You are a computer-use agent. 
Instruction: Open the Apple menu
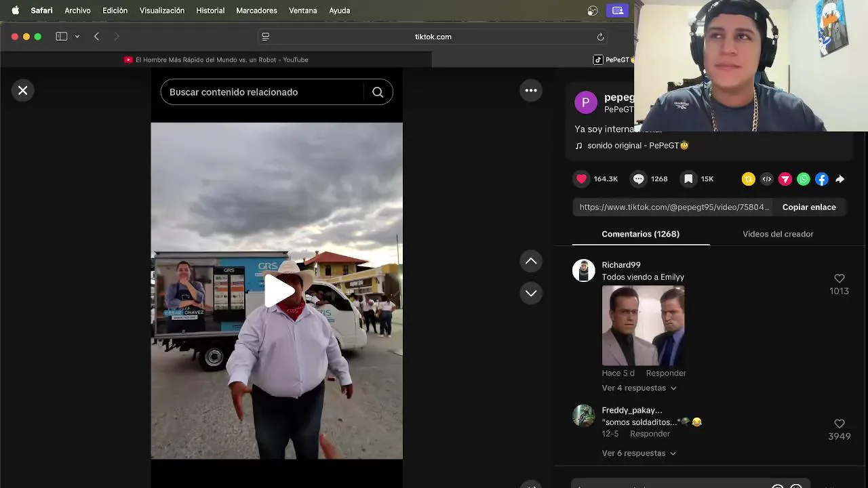click(15, 10)
